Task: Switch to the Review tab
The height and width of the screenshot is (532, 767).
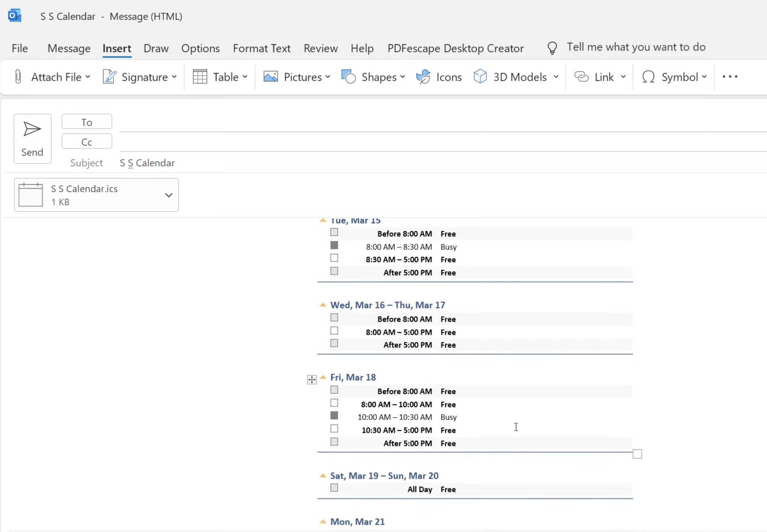Action: pos(320,48)
